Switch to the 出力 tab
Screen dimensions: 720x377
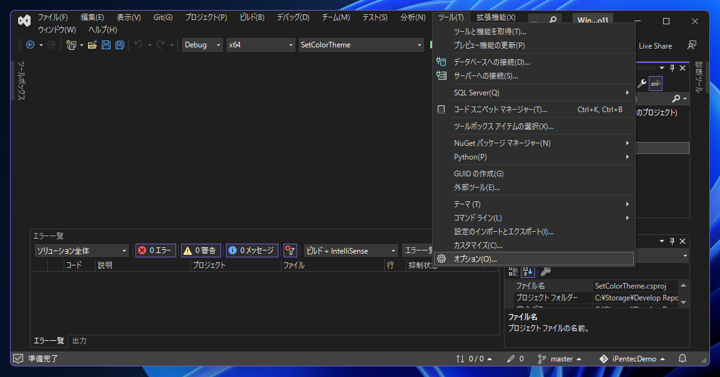point(79,341)
